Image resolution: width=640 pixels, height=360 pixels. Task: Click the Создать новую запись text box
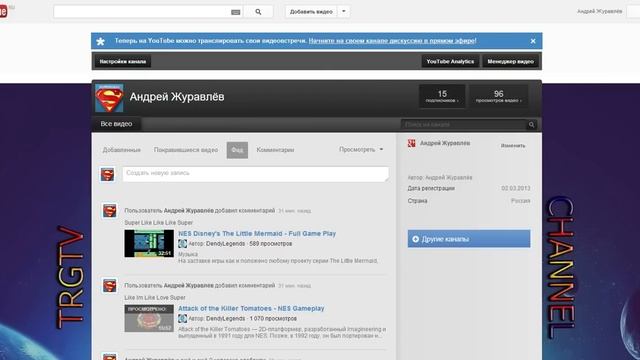click(256, 174)
